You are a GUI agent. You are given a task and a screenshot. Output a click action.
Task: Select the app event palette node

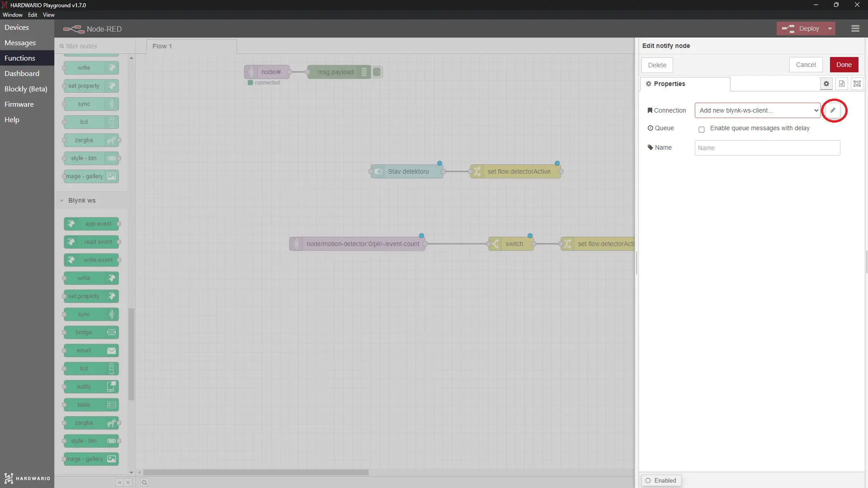91,224
